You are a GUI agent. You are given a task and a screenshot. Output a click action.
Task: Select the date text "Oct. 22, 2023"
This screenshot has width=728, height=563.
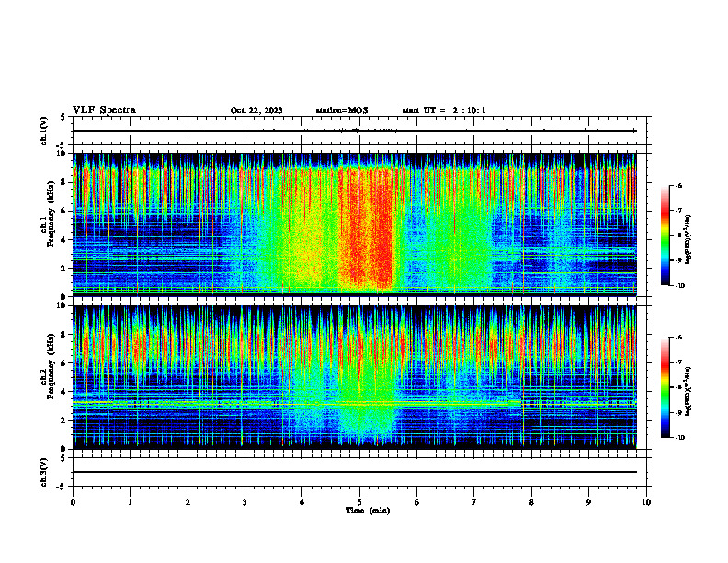click(256, 110)
